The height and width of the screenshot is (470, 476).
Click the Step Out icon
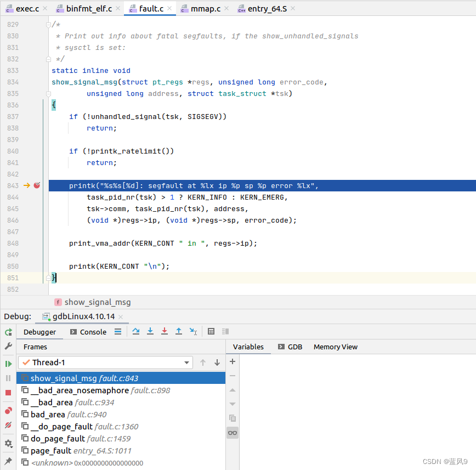pos(179,331)
